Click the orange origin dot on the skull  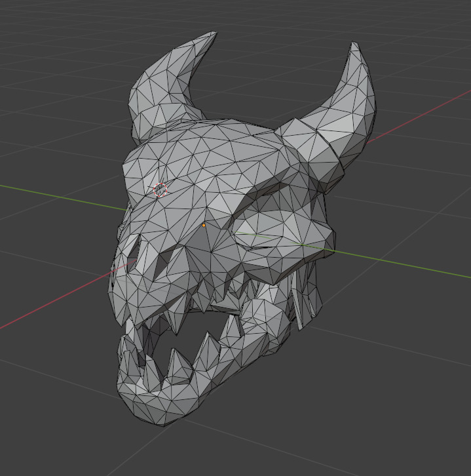point(204,226)
